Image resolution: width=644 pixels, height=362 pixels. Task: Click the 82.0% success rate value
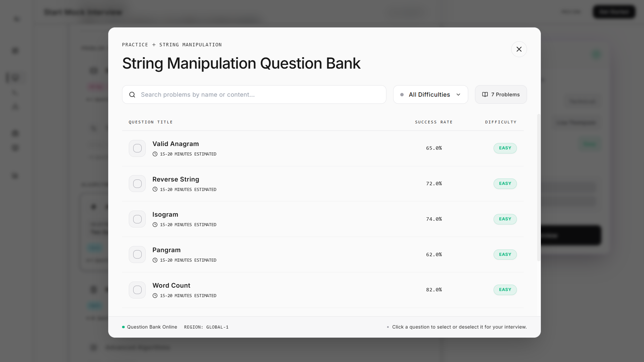[x=434, y=290]
